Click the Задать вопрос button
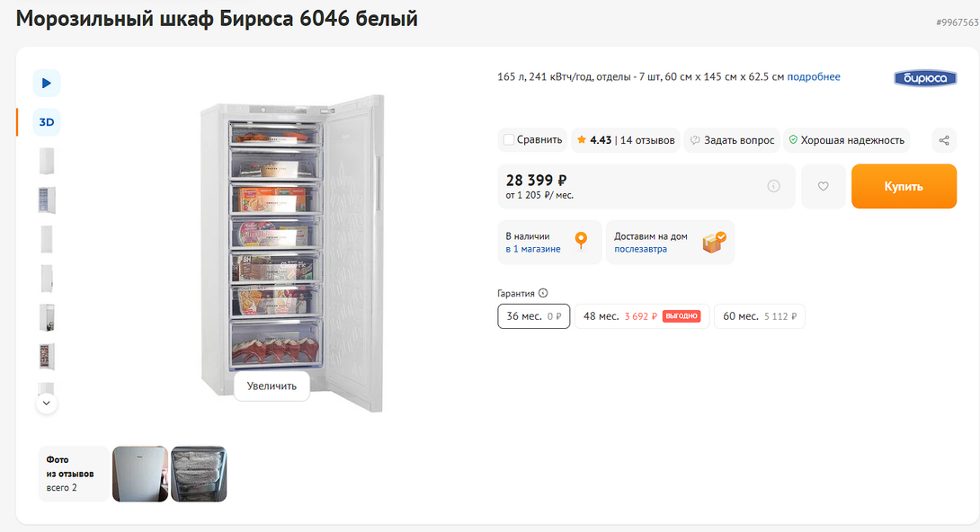Viewport: 980px width, 532px height. pyautogui.click(x=731, y=140)
